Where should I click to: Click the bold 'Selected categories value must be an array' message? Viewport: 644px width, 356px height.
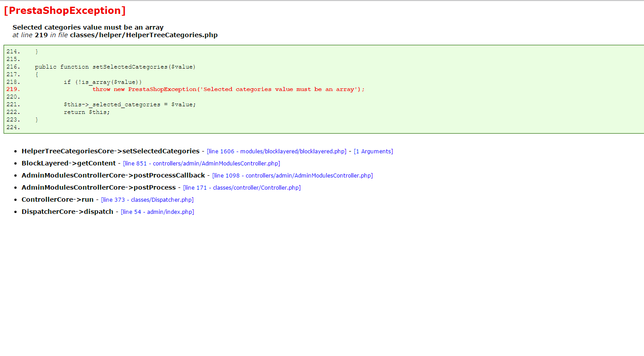[88, 27]
